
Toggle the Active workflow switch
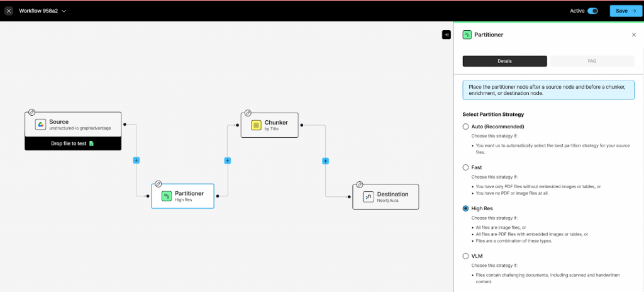[x=592, y=11]
